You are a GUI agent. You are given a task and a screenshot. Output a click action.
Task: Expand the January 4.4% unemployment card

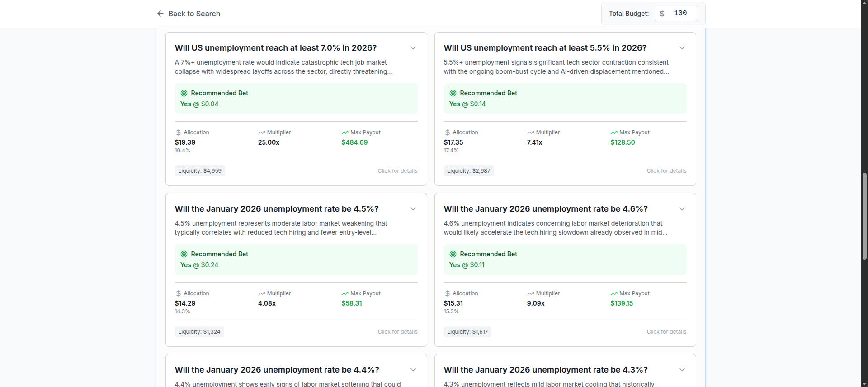pyautogui.click(x=413, y=370)
